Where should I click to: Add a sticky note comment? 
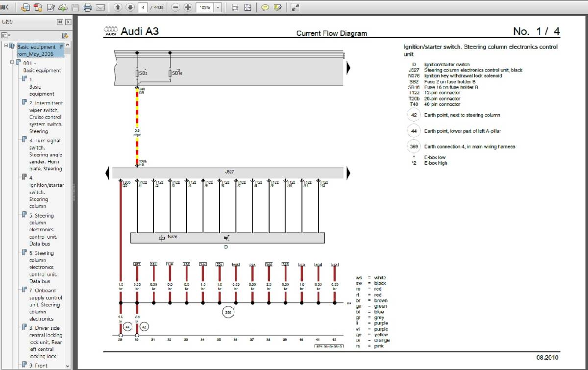click(x=265, y=7)
